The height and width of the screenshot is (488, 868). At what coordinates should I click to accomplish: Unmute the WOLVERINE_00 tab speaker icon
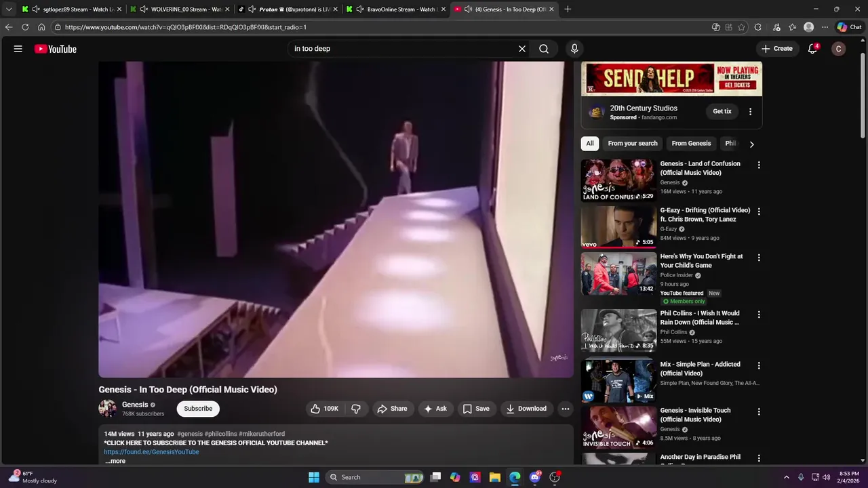click(144, 9)
